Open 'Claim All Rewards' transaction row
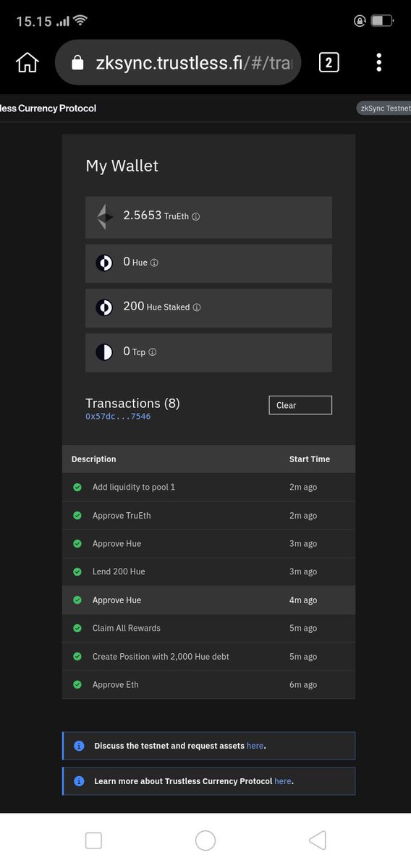Screen dimensions: 411x868 point(208,629)
